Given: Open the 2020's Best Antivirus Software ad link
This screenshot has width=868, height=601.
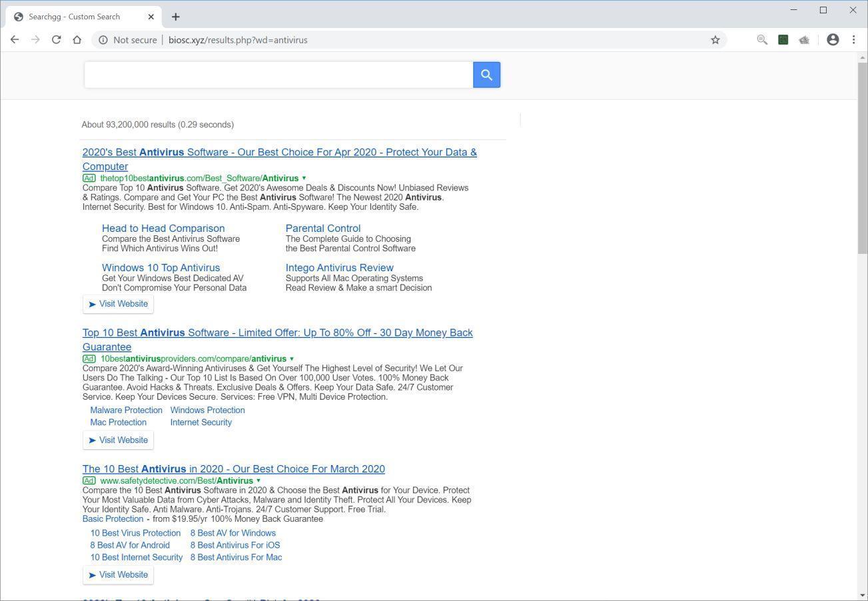Looking at the screenshot, I should coord(280,159).
